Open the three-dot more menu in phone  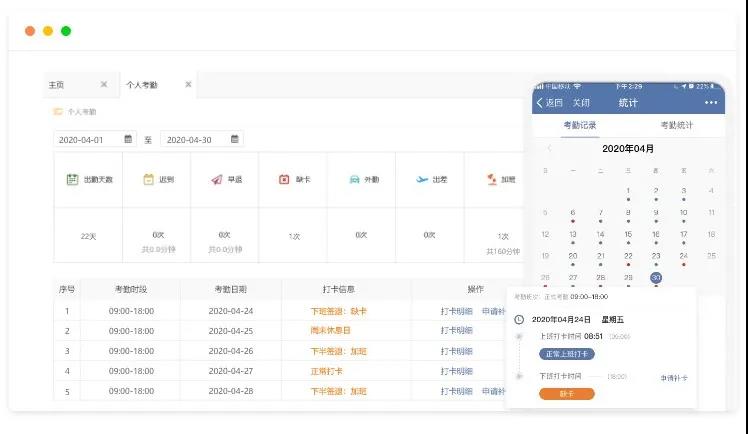(711, 103)
